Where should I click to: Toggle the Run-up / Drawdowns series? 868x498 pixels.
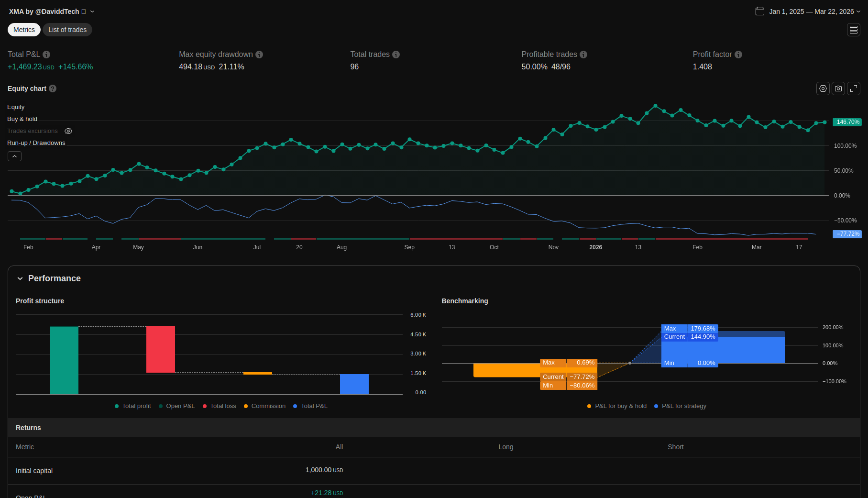point(36,143)
